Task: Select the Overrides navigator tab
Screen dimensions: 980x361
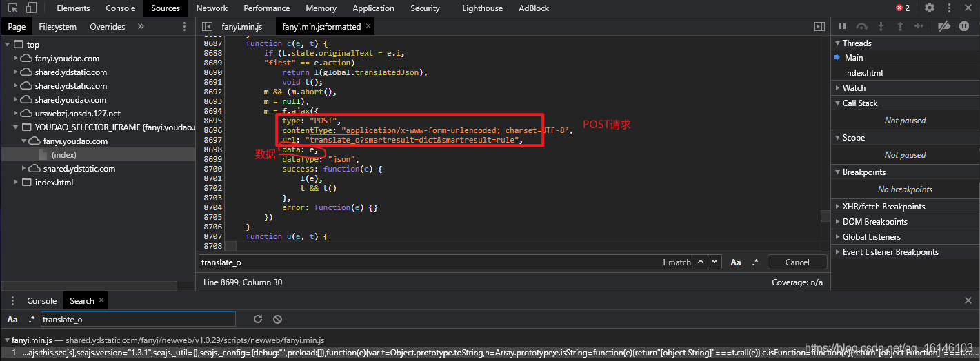Action: click(x=108, y=26)
